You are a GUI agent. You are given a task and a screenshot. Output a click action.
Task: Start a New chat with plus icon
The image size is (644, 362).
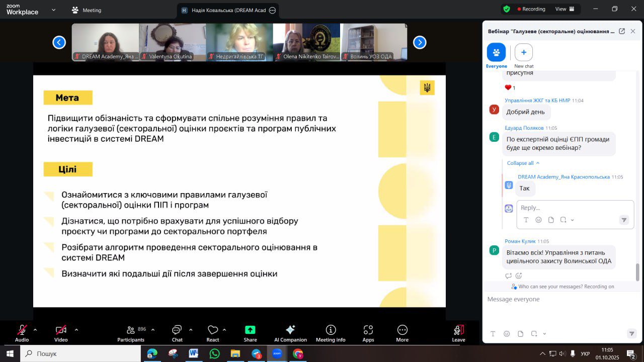(x=524, y=52)
